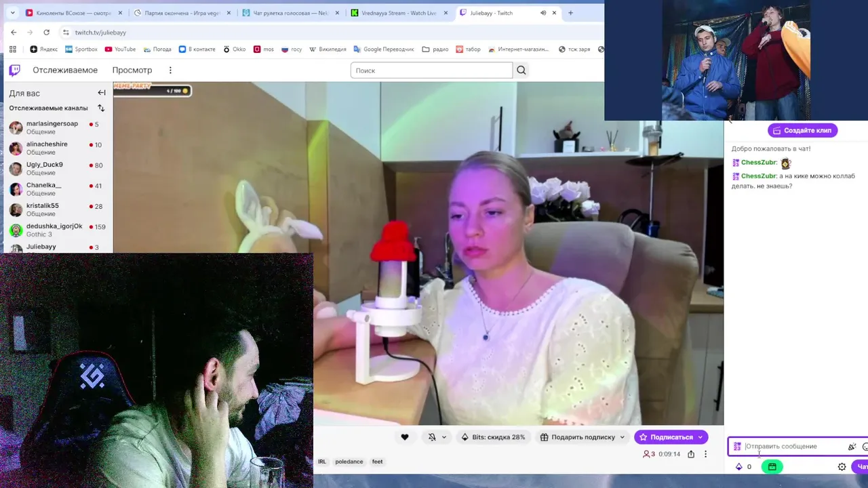This screenshot has width=868, height=488.
Task: Click the poledance tag
Action: tap(349, 462)
